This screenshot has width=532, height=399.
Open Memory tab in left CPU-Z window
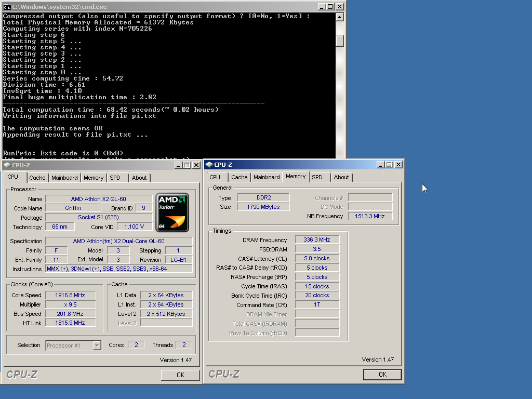(x=94, y=178)
